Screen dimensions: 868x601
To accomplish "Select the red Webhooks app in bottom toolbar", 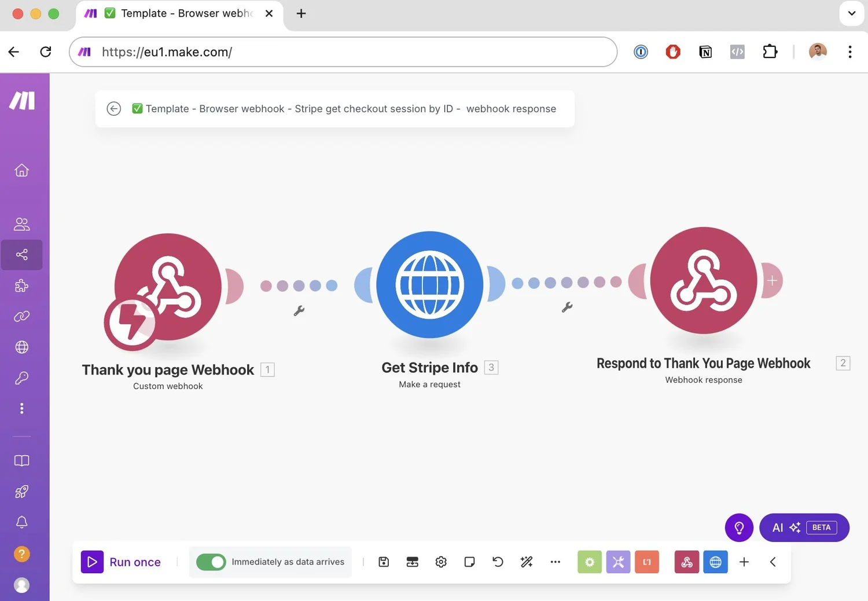I will [x=686, y=562].
